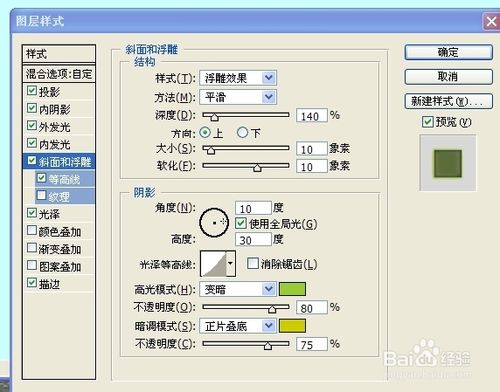This screenshot has height=392, width=500.
Task: Toggle 使用全局光 global light checkbox
Action: 241,223
